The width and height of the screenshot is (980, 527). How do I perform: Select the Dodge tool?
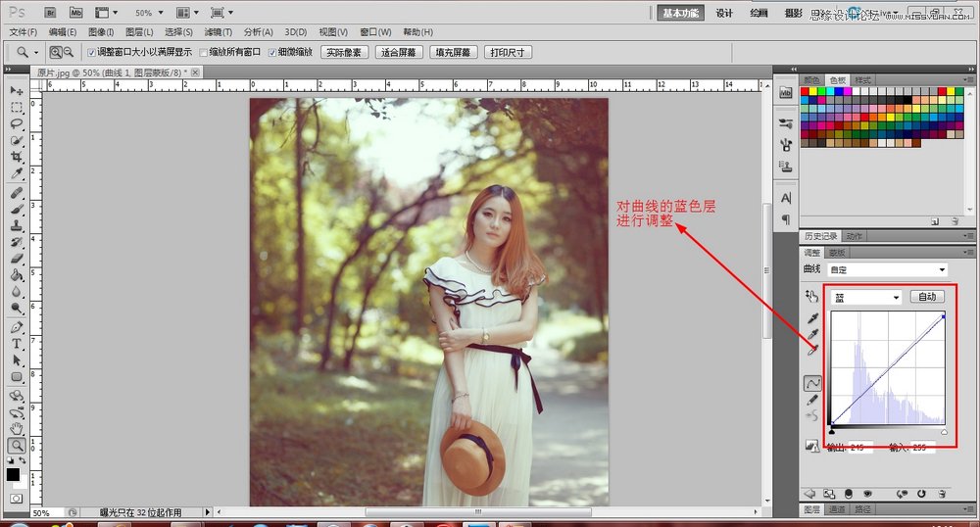[x=17, y=308]
